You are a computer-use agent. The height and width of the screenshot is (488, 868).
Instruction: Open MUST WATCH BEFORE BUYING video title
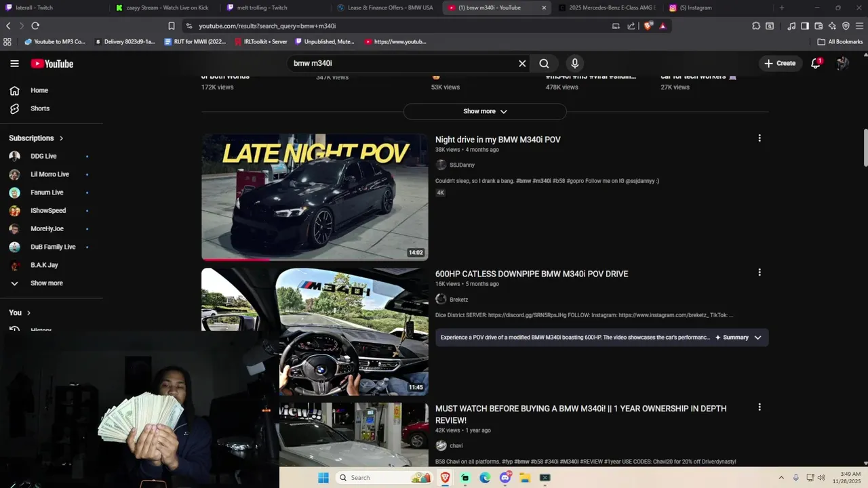580,414
